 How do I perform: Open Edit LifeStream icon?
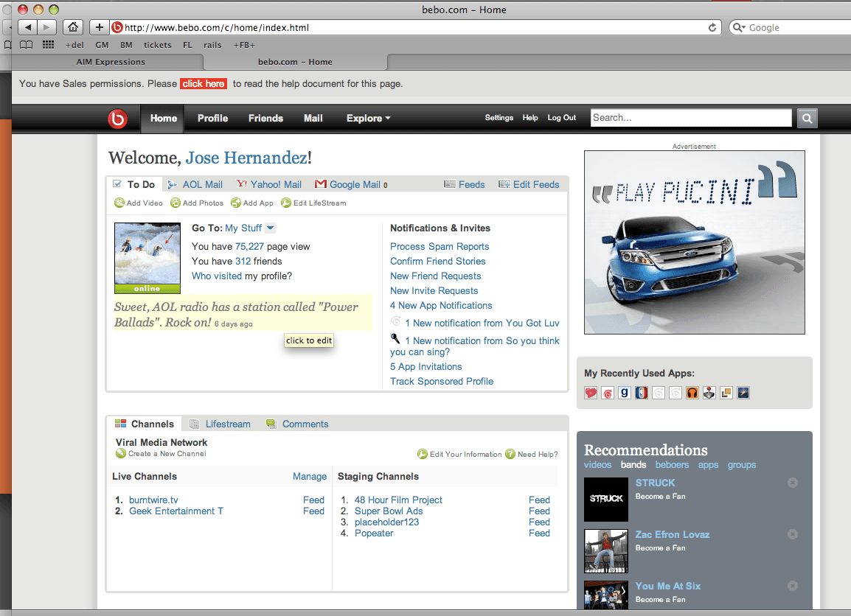pos(286,203)
